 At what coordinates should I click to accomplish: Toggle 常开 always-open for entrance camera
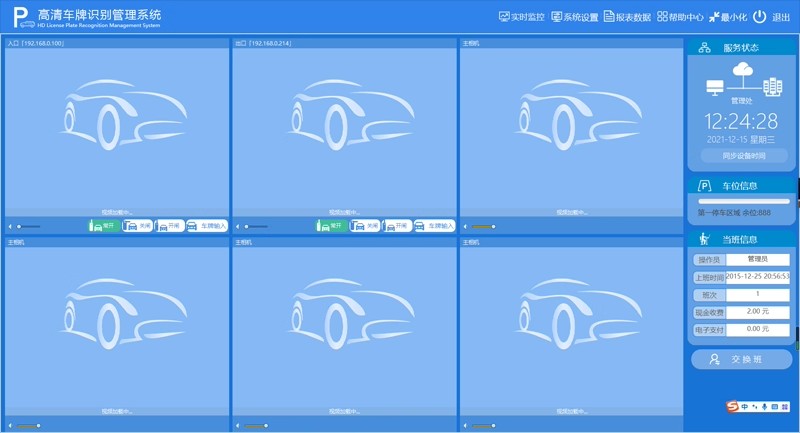click(x=104, y=226)
